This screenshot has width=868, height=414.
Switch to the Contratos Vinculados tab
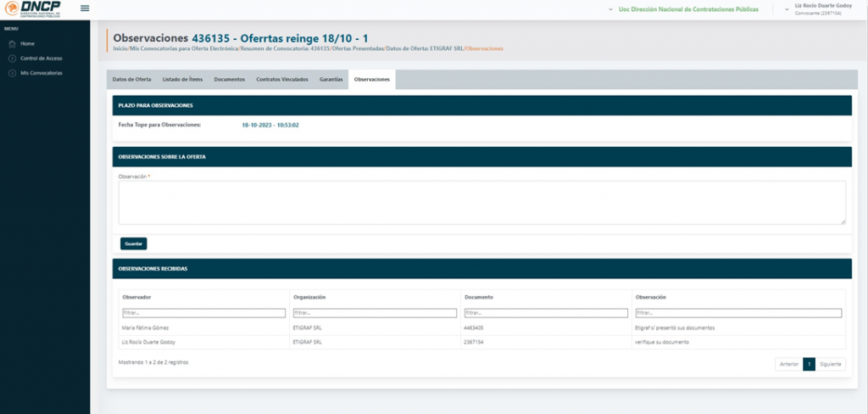click(x=282, y=79)
